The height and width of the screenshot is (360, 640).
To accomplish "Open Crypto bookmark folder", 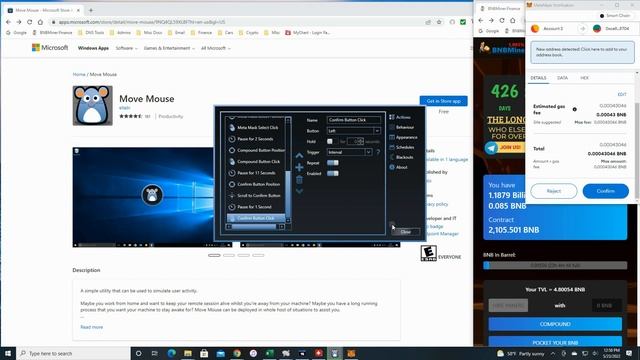I will coord(249,32).
